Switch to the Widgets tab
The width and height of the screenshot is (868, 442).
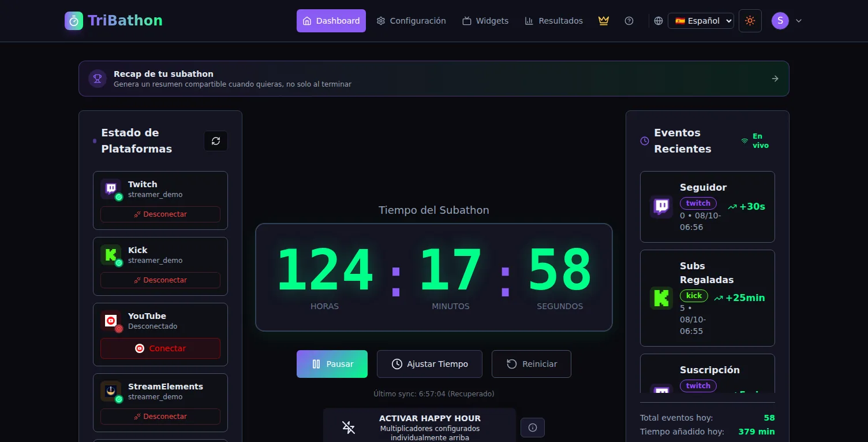(485, 21)
